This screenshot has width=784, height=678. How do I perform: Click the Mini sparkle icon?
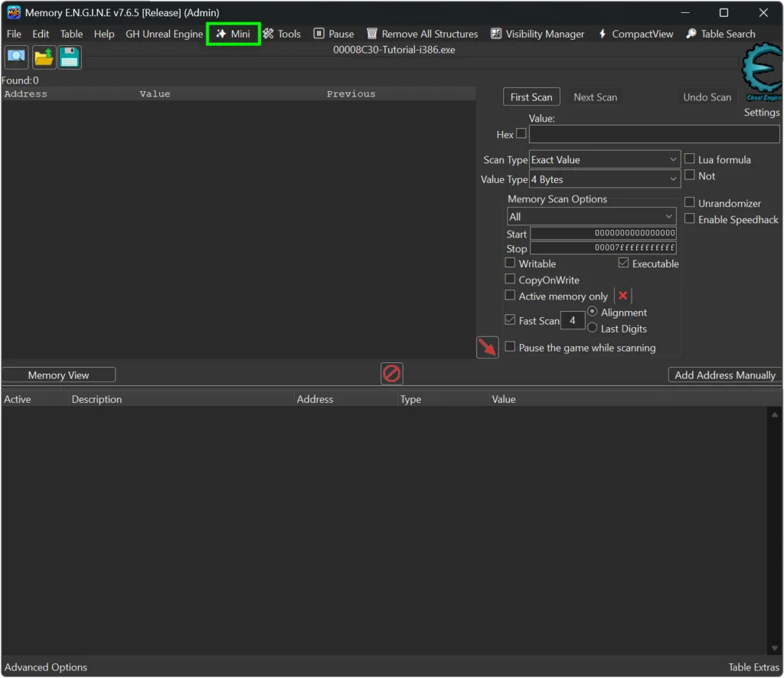tap(220, 34)
